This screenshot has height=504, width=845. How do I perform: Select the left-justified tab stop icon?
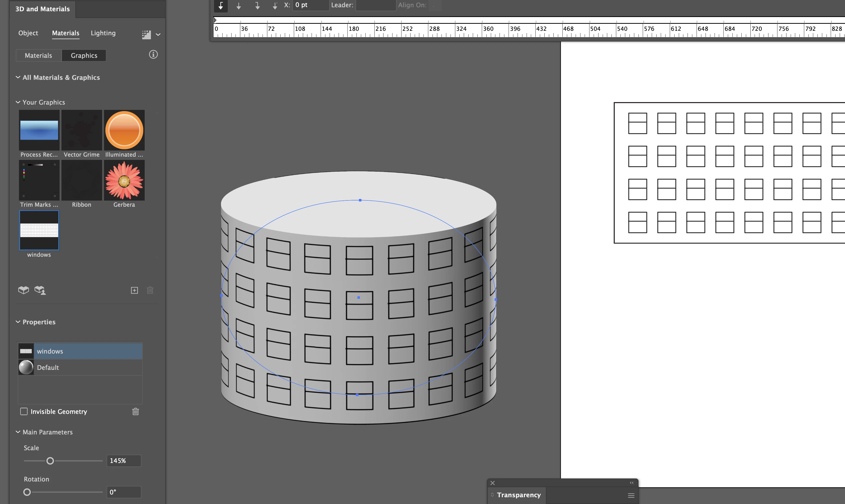(221, 6)
